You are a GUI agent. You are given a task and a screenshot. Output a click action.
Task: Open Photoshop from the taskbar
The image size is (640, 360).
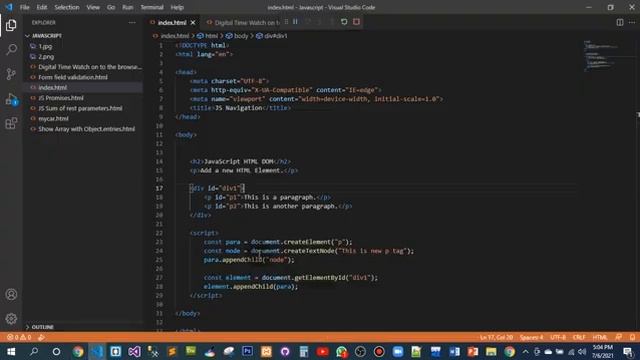(x=247, y=351)
